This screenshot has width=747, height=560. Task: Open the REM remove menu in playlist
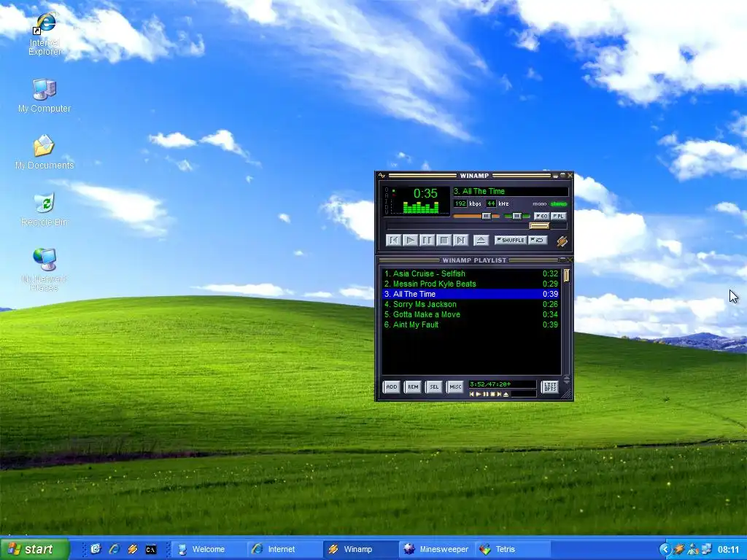(413, 386)
